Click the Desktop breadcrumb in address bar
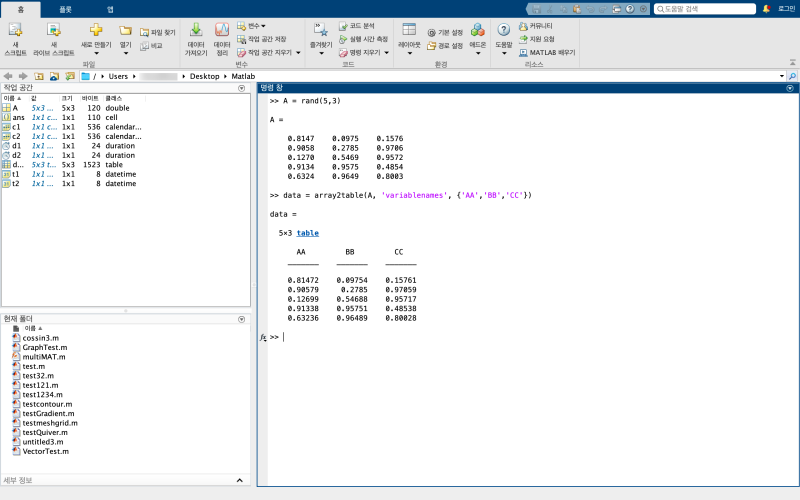 pyautogui.click(x=205, y=76)
